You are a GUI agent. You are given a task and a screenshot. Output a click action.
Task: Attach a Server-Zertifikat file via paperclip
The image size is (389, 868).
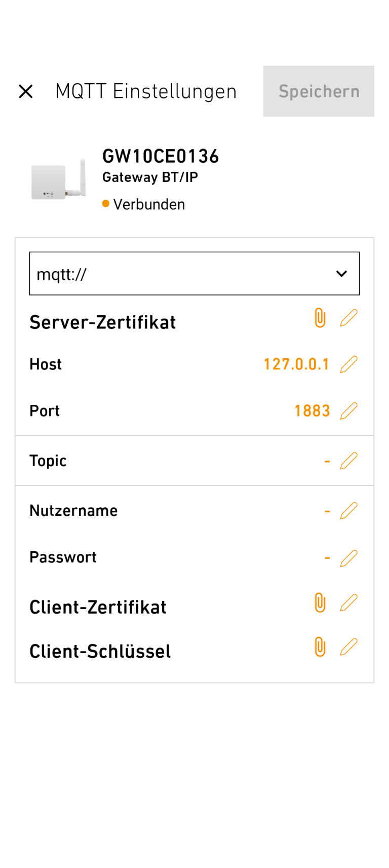(320, 318)
